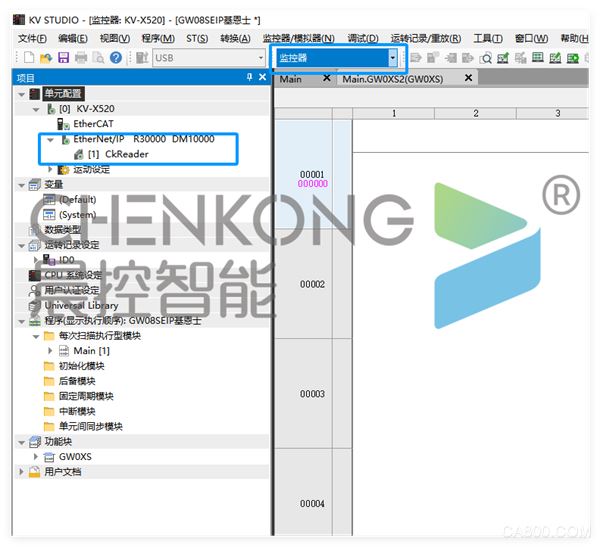Click the Universal Library icon
This screenshot has height=547, width=600.
click(34, 306)
